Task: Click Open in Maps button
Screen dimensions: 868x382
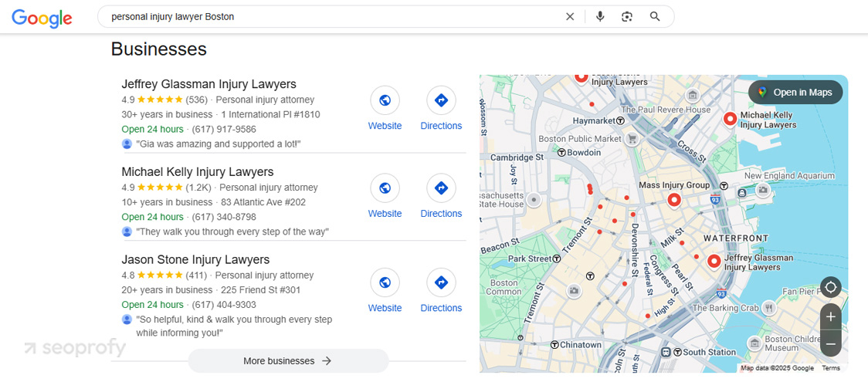Action: pyautogui.click(x=795, y=93)
